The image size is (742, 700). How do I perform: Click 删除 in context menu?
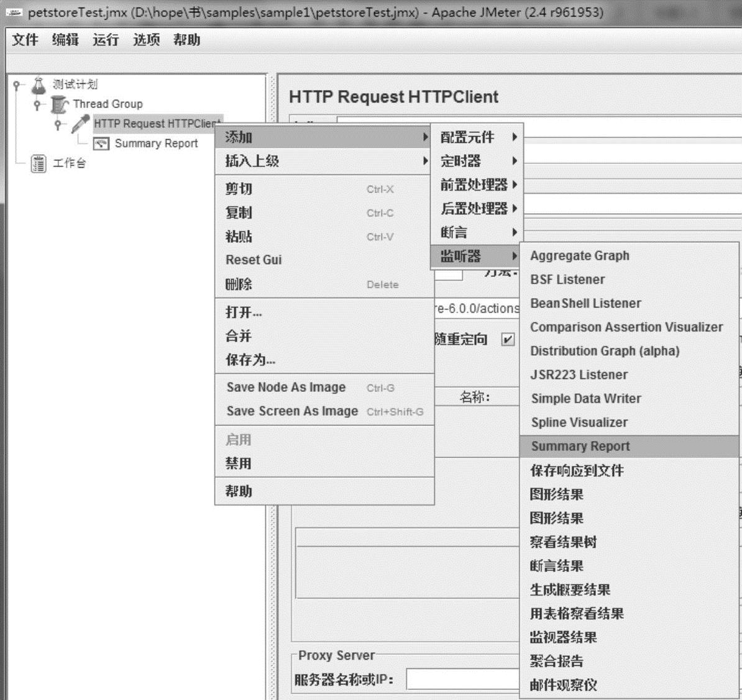tap(239, 284)
